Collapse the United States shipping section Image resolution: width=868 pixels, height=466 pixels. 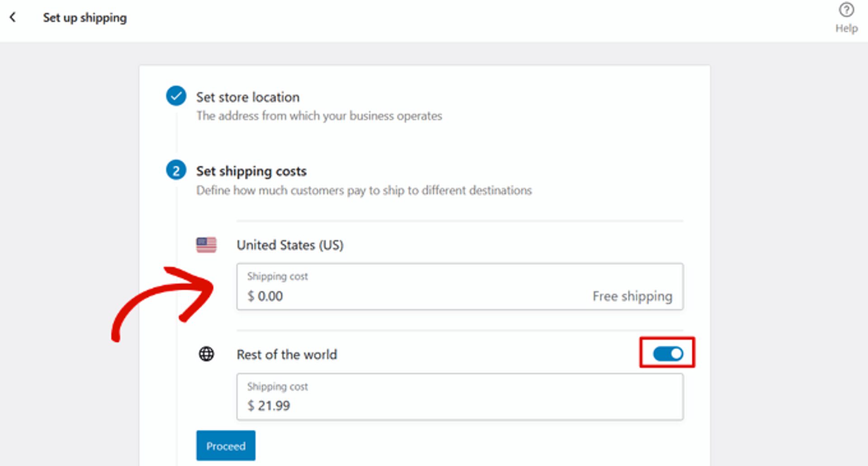click(290, 245)
